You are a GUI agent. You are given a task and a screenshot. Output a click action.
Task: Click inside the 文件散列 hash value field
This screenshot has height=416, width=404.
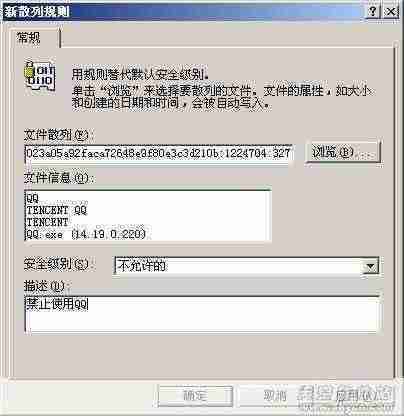[159, 154]
